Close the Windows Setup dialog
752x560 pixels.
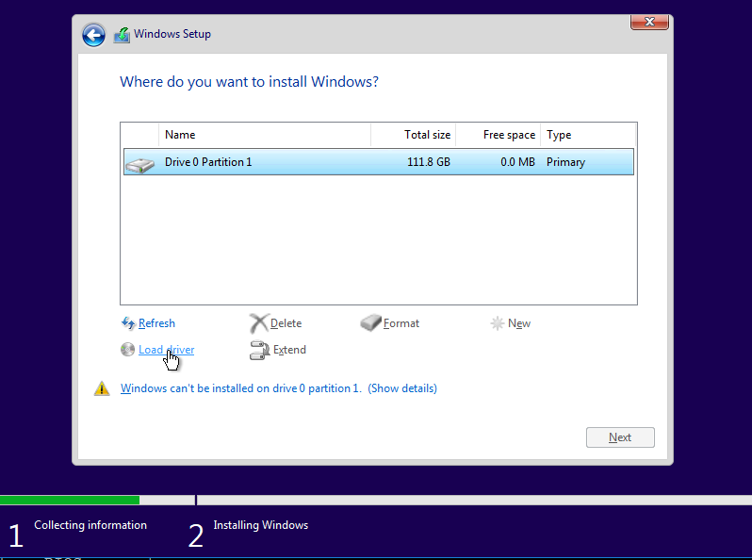[649, 22]
